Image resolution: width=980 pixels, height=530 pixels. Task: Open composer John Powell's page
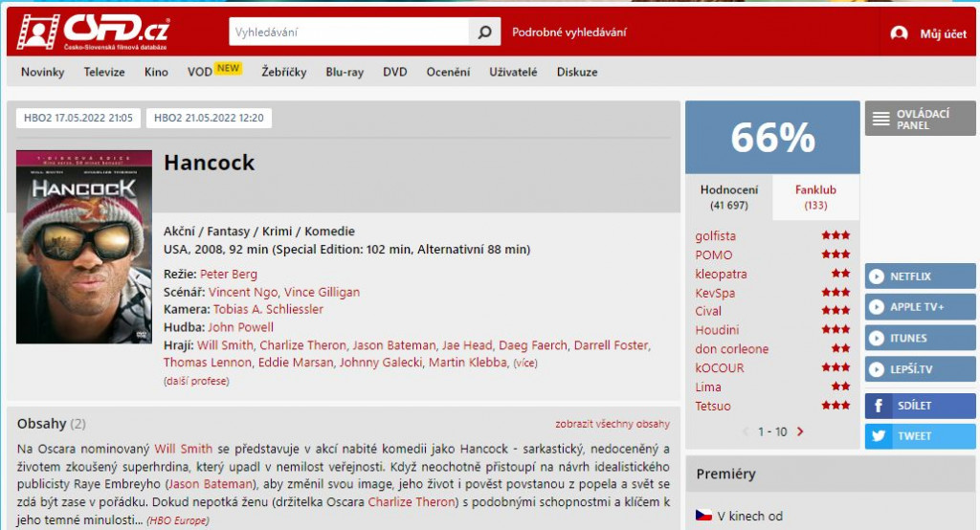[240, 327]
